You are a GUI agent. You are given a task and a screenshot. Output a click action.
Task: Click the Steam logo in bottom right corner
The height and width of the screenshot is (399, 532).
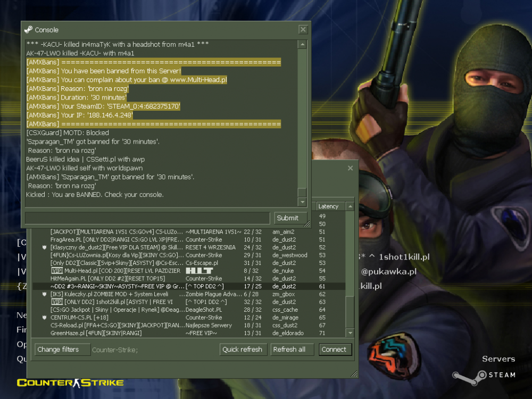point(461,375)
